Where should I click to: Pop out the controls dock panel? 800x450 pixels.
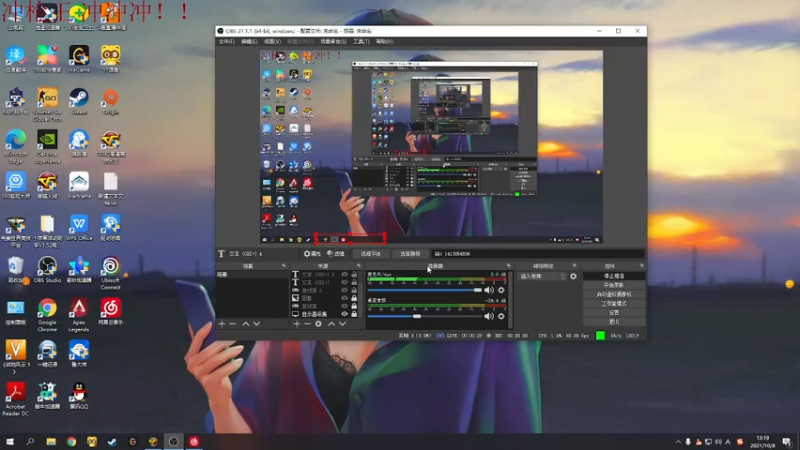coord(642,266)
